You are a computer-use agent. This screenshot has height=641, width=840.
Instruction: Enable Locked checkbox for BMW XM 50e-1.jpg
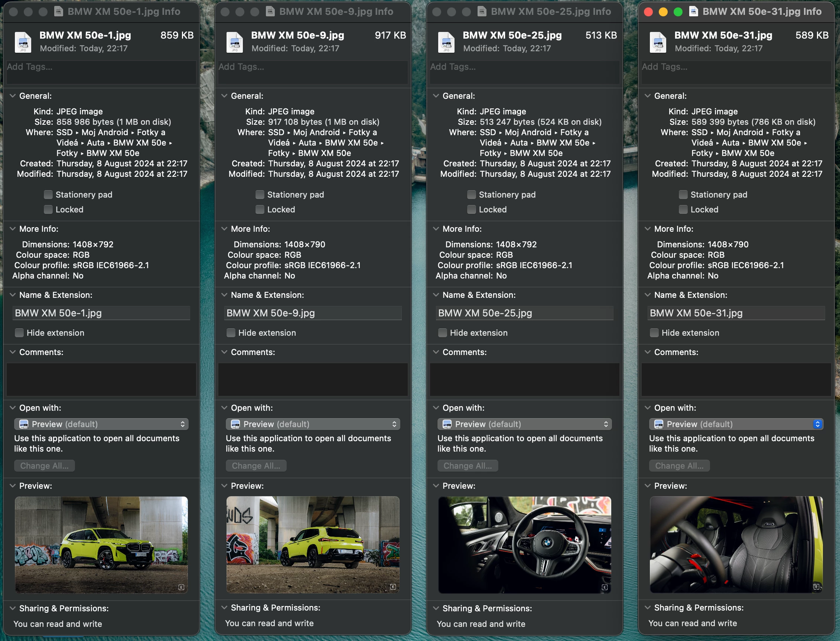(x=48, y=209)
